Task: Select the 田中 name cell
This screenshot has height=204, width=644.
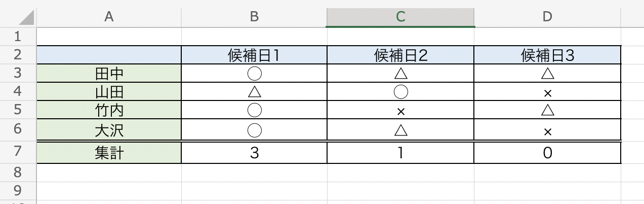Action: 109,74
